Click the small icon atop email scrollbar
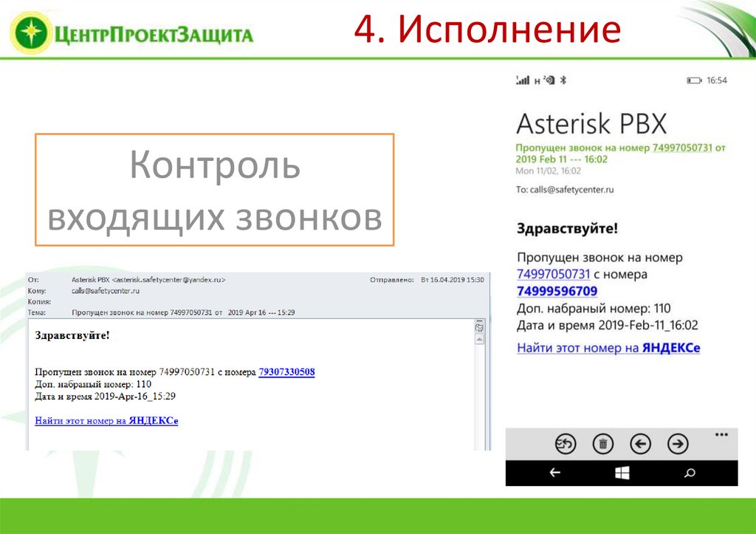 tap(479, 327)
